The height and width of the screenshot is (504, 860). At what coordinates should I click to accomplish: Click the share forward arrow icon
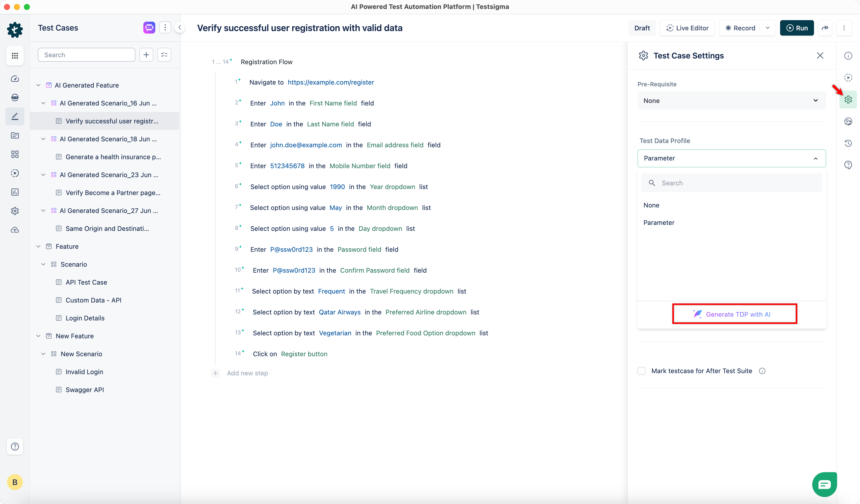(825, 28)
